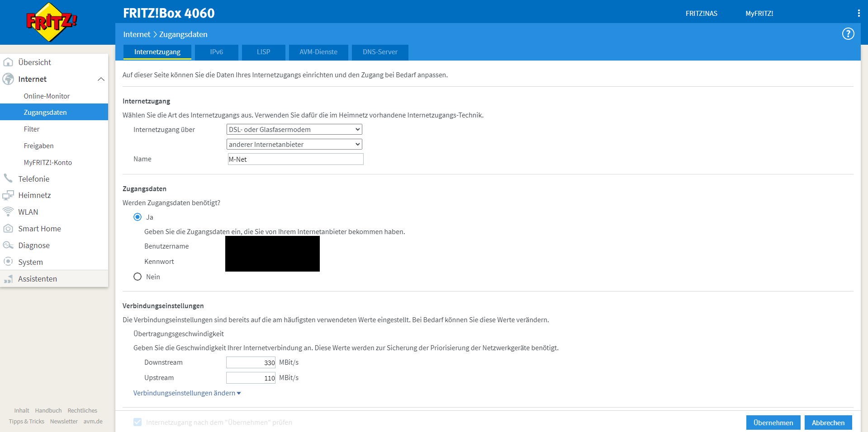Viewport: 868px width, 432px height.
Task: Click the FRITZ!Box 4060 title
Action: (169, 13)
